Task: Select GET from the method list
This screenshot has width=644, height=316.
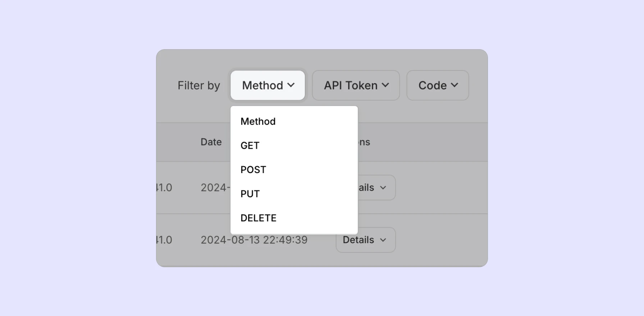Action: [x=250, y=145]
